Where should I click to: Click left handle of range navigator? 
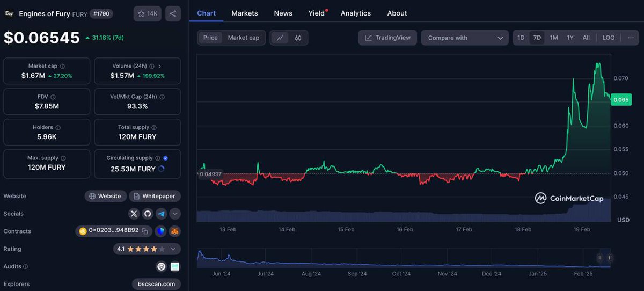(600, 258)
